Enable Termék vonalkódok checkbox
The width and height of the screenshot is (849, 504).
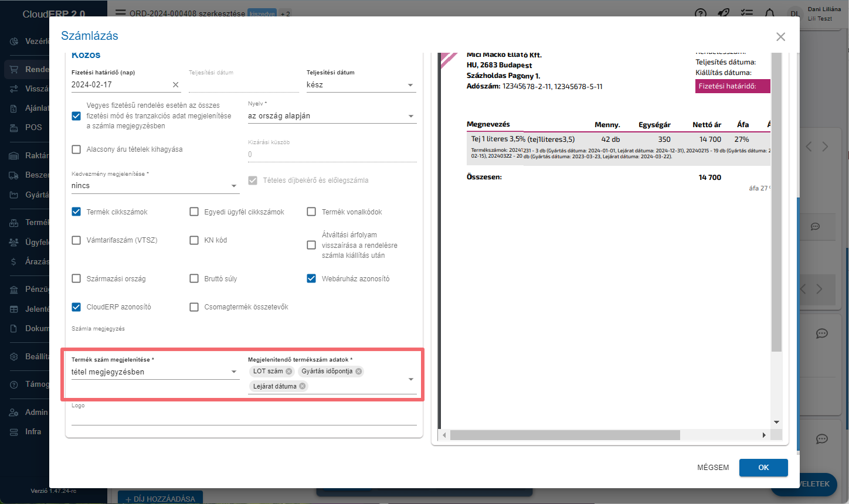(x=311, y=212)
